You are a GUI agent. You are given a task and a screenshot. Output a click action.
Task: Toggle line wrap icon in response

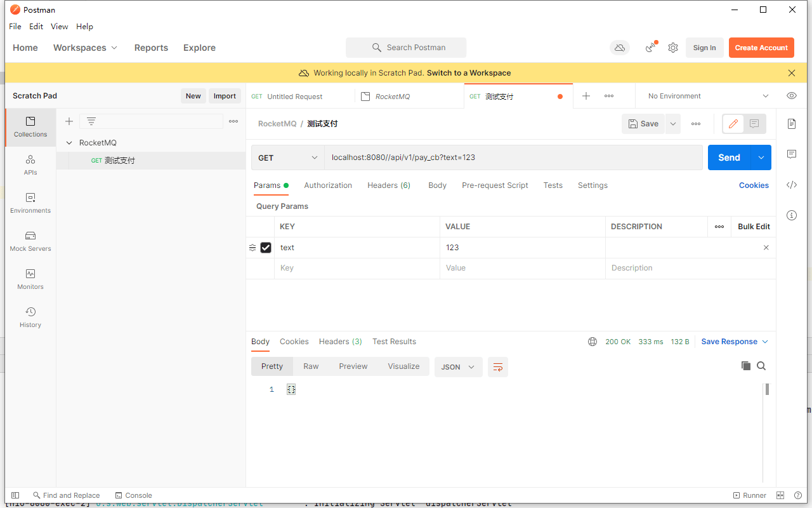click(498, 367)
